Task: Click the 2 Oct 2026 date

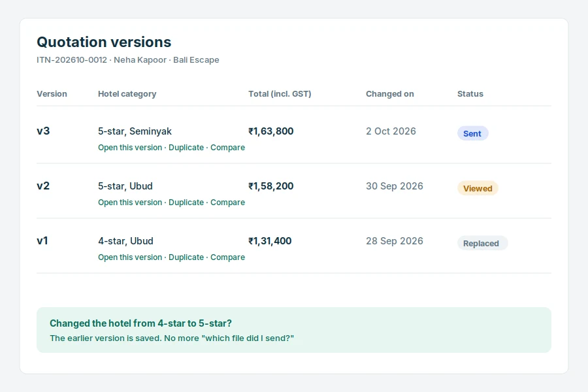Action: click(391, 131)
